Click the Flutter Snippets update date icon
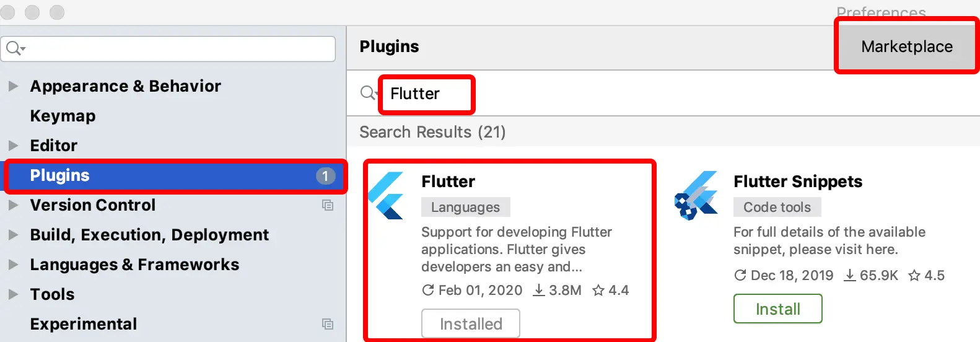 pos(740,275)
